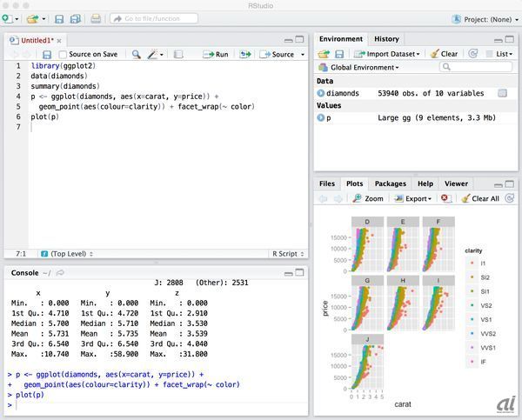Click the save script icon in editor toolbar
The image size is (522, 420).
46,54
